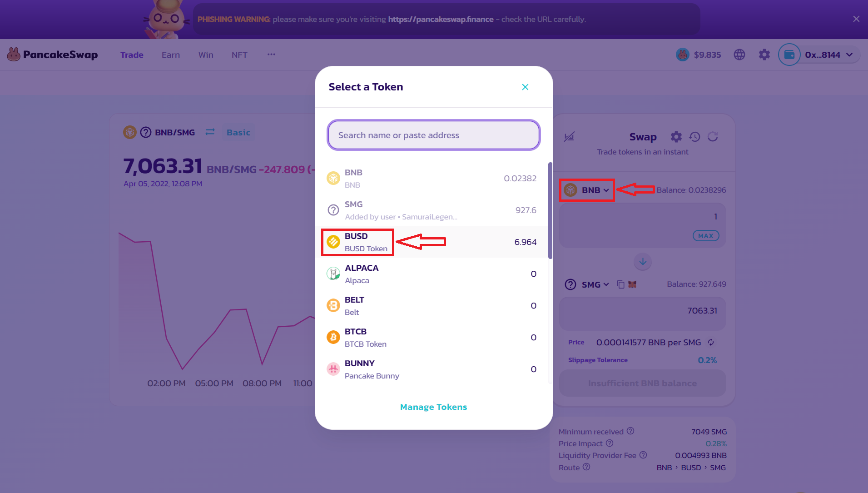Click the 'Pancake Bunny' token name
Image resolution: width=868 pixels, height=493 pixels.
coord(372,376)
